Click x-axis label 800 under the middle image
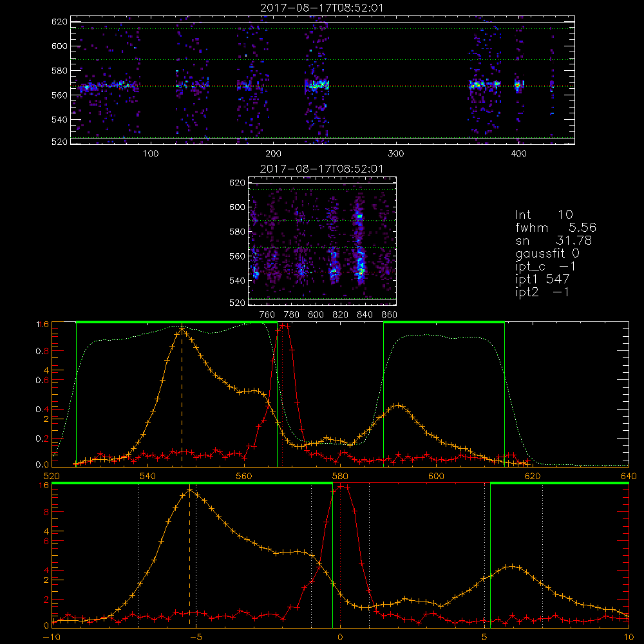The width and height of the screenshot is (644, 644). [316, 315]
